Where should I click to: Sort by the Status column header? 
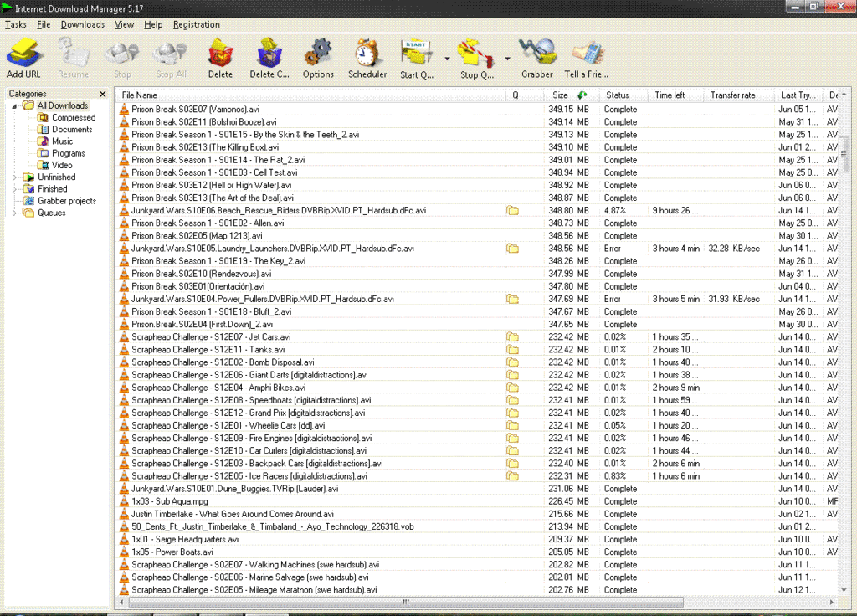[x=624, y=95]
